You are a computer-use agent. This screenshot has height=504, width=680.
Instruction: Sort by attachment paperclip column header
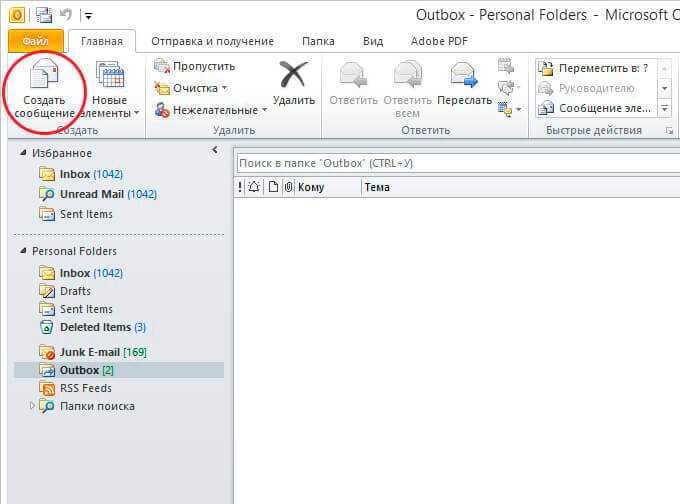(288, 187)
